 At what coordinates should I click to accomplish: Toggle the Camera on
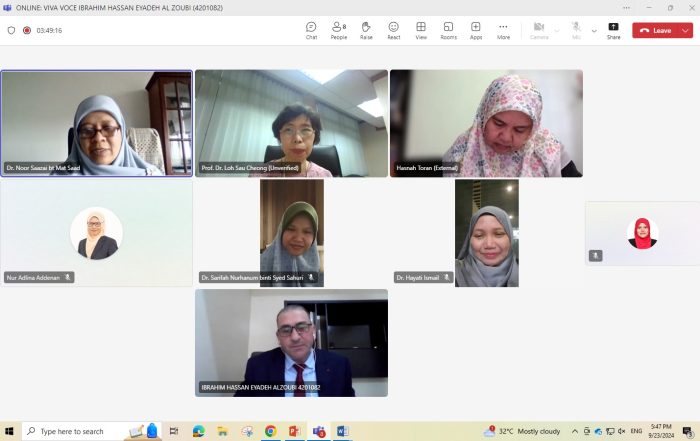point(539,30)
